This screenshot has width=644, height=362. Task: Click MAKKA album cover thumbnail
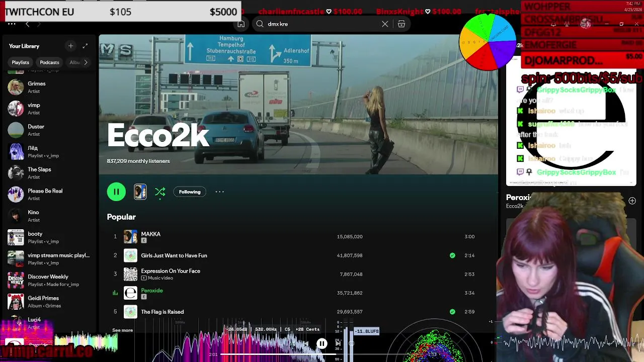[x=130, y=236]
